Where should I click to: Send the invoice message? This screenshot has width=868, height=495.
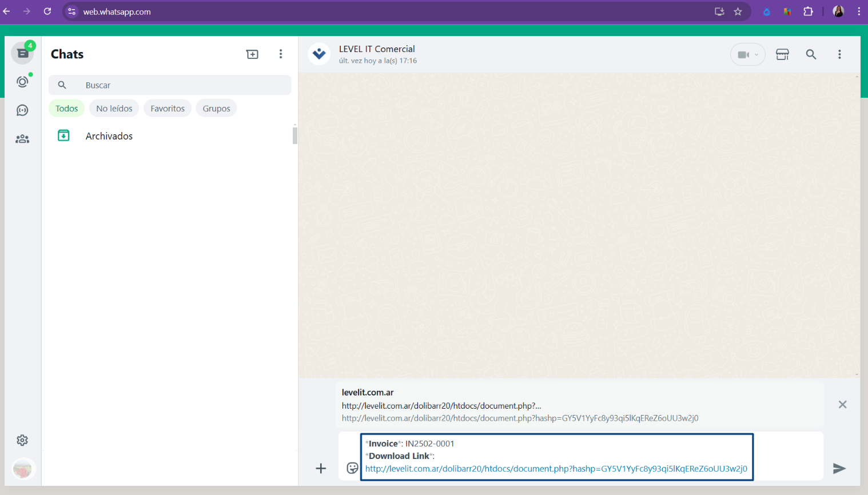click(839, 468)
